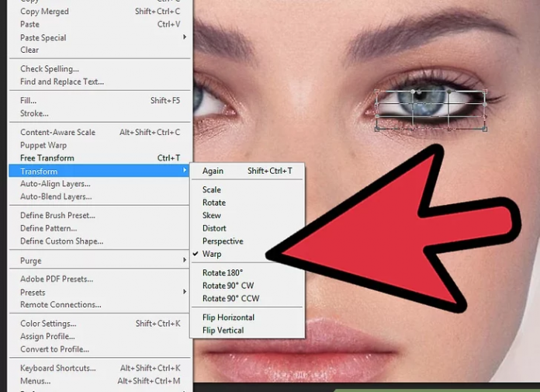Click Scale in the Transform submenu
540x392 pixels.
[212, 189]
